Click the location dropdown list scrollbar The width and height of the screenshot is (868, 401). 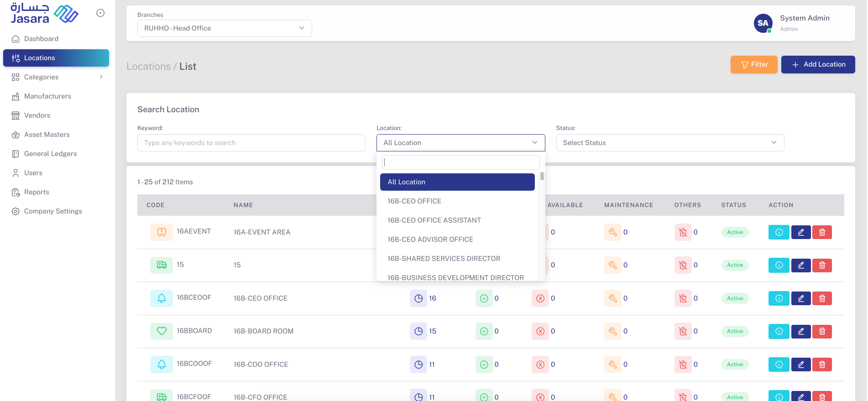click(542, 177)
